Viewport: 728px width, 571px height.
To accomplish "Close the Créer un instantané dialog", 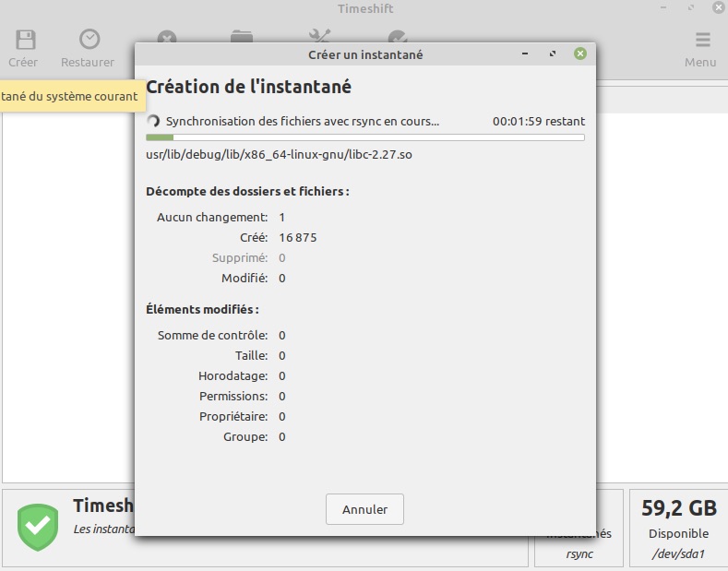I will click(x=579, y=54).
